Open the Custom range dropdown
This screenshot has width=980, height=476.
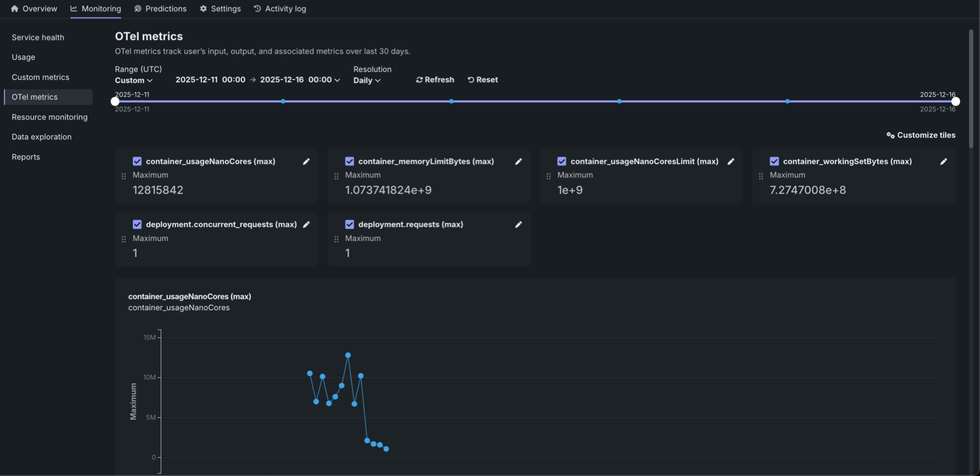134,80
